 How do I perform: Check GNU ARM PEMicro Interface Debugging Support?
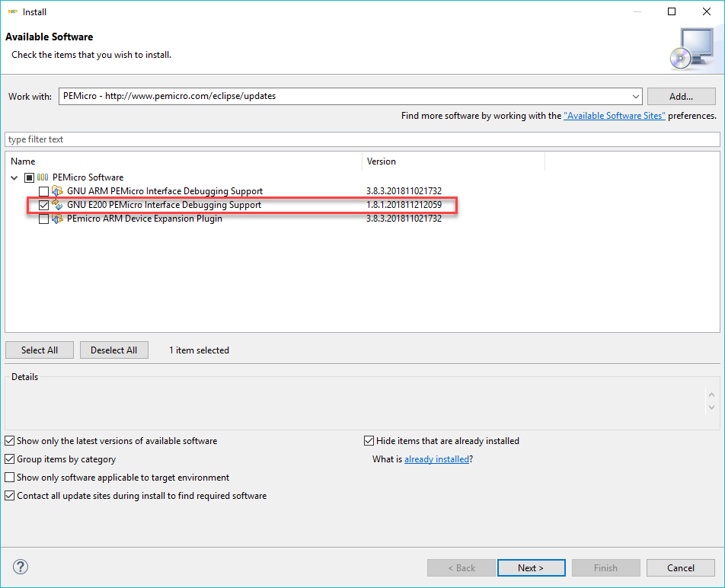43,191
